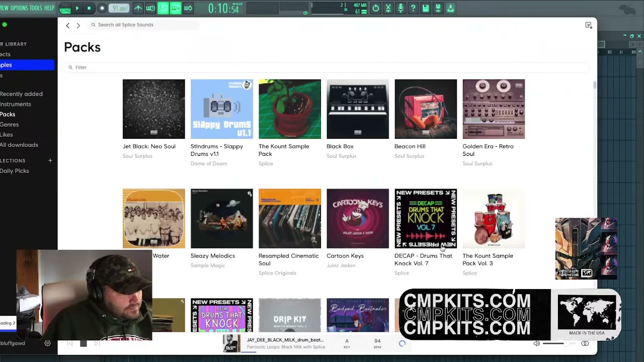Click the question mark help icon

click(413, 8)
